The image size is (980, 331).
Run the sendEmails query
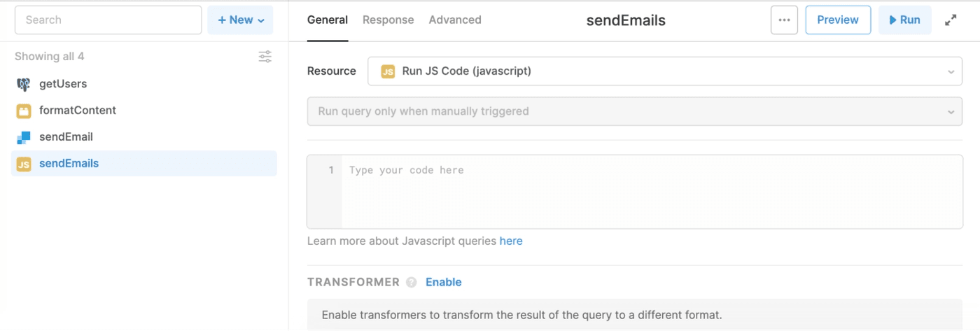point(904,20)
